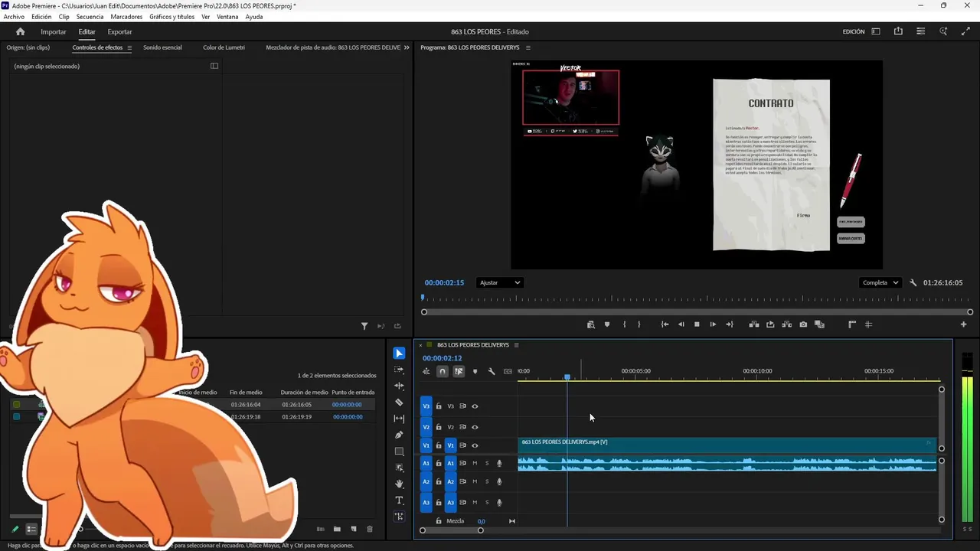
Task: Open Program monitor panel menu
Action: pyautogui.click(x=528, y=47)
